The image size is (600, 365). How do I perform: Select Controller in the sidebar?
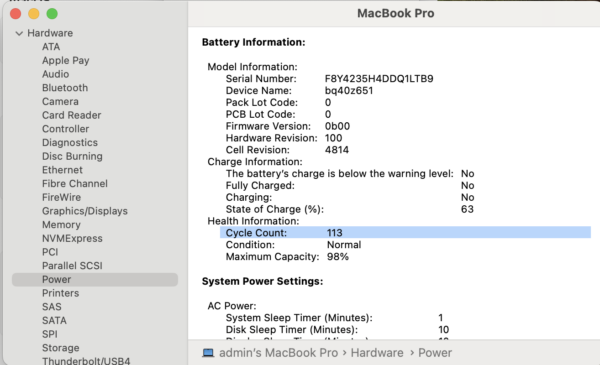[x=65, y=129]
